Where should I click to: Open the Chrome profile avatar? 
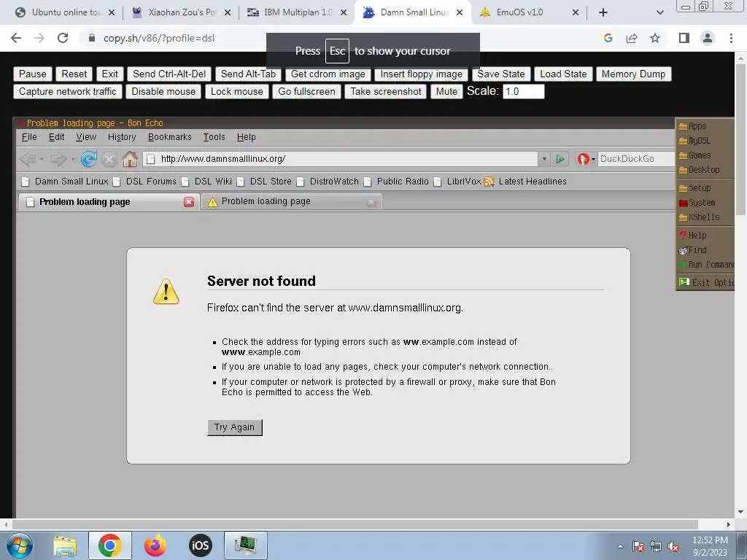click(x=708, y=38)
